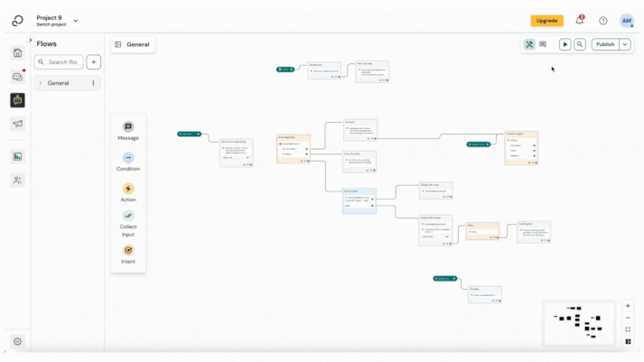Expand the Publish options arrow
Image resolution: width=644 pixels, height=362 pixels.
point(626,44)
